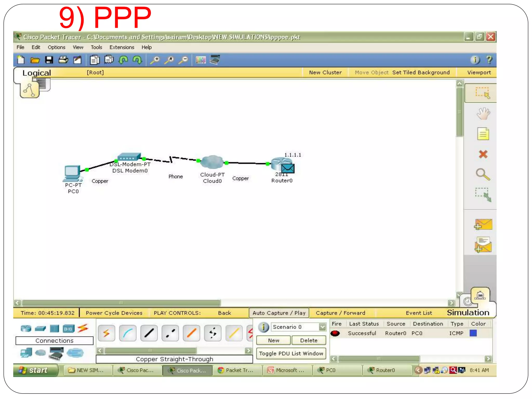Open contents help question mark icon
The height and width of the screenshot is (399, 532).
click(489, 60)
